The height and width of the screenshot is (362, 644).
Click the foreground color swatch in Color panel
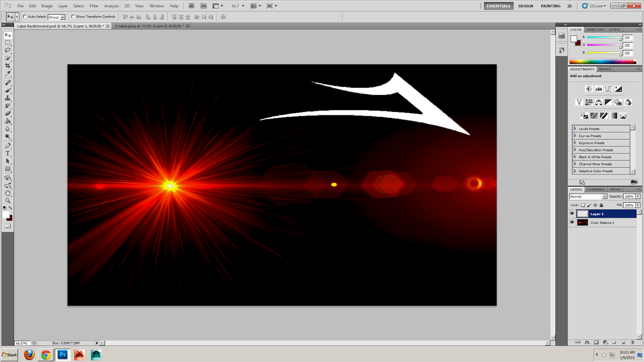pos(574,39)
